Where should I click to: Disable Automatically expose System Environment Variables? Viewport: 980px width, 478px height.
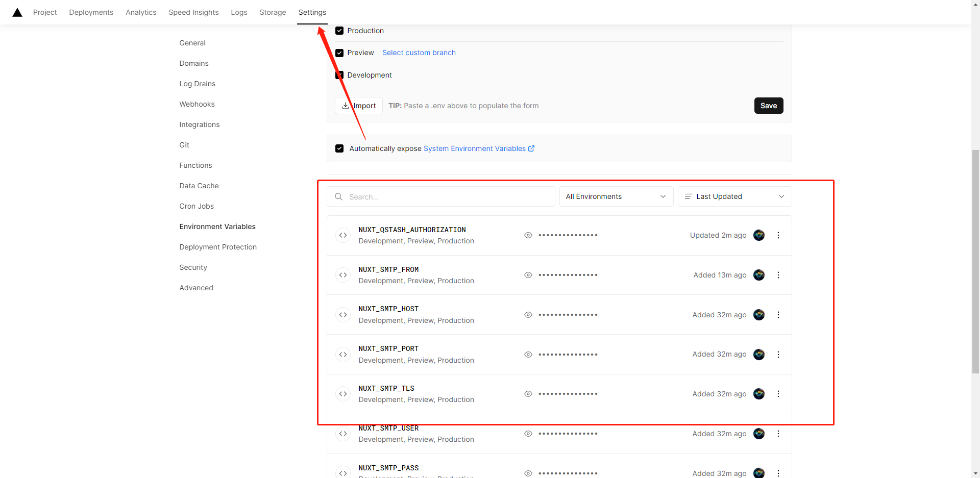pyautogui.click(x=339, y=148)
